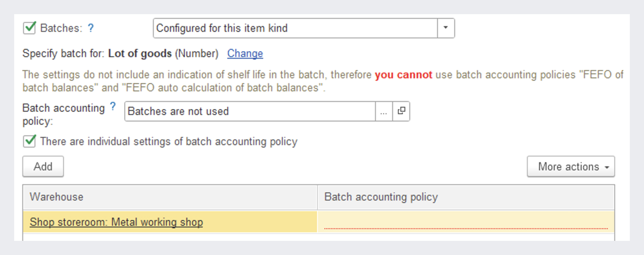
Task: Select the empty policy cell in the storeroom row
Action: tap(466, 221)
